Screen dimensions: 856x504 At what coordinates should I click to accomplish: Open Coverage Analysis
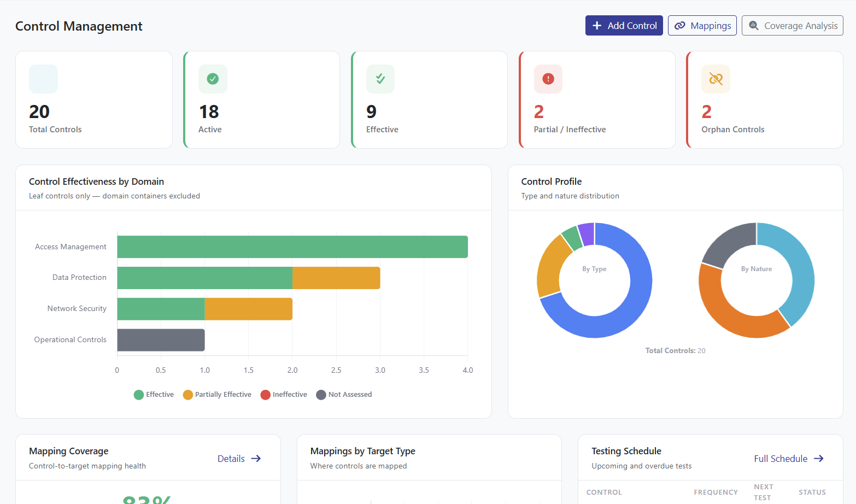coord(792,26)
